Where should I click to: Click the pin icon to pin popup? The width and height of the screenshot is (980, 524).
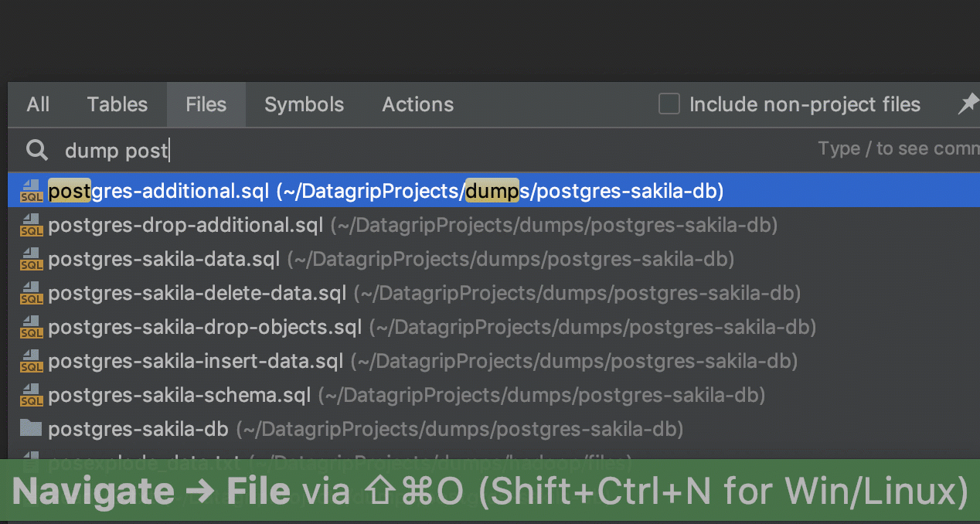point(967,104)
